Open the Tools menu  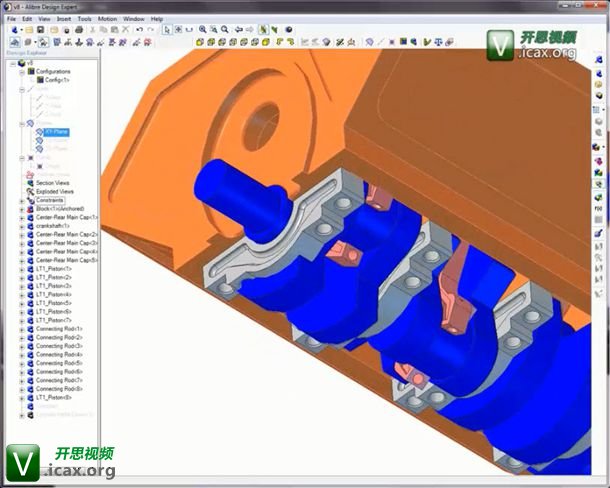point(84,19)
